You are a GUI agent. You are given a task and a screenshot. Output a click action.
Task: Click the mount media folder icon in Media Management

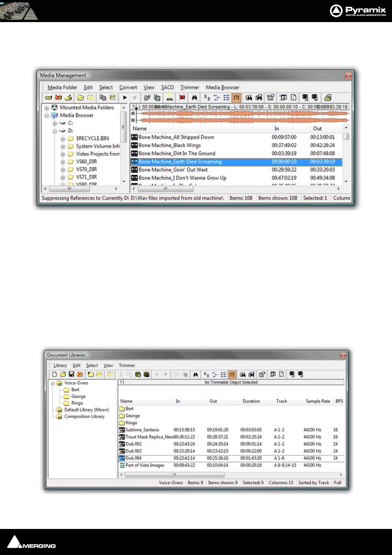48,98
